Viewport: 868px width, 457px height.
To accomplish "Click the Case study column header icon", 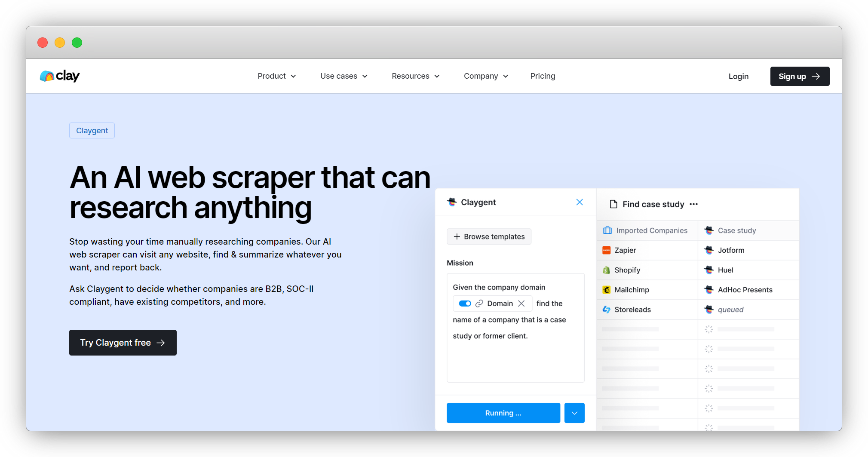I will [709, 230].
